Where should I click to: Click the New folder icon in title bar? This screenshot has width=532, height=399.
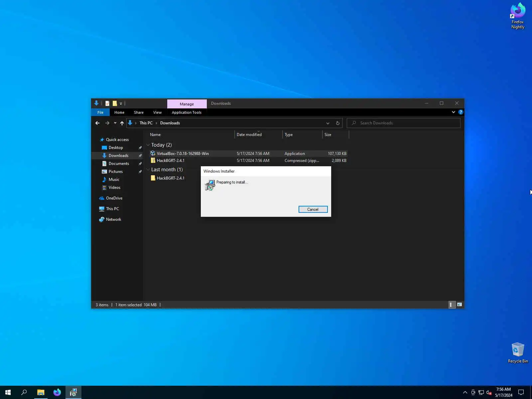(x=115, y=103)
